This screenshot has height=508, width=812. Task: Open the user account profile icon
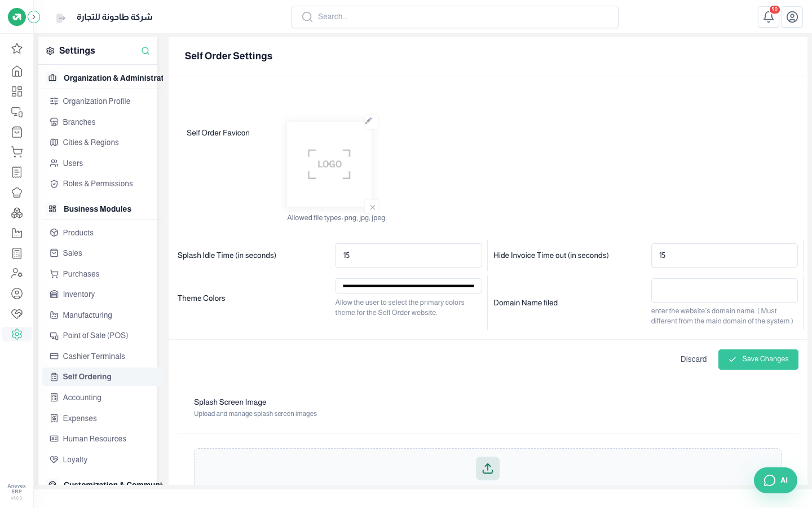pos(792,17)
